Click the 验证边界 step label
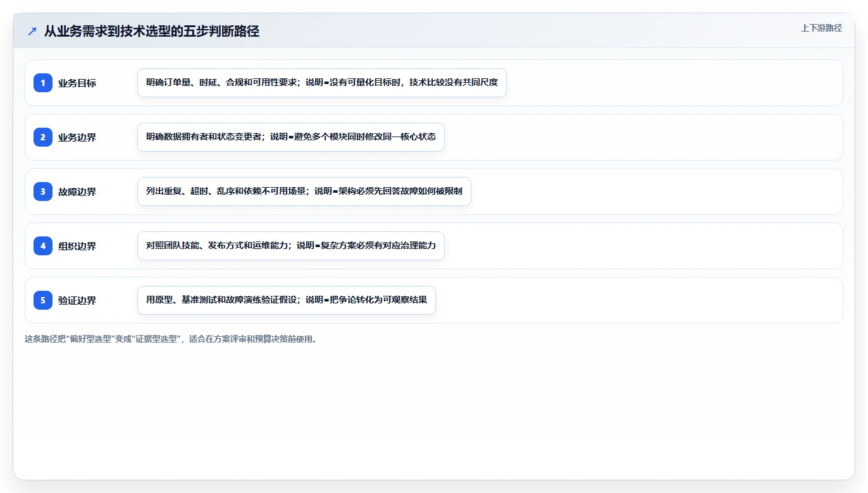868x493 pixels. click(x=77, y=300)
